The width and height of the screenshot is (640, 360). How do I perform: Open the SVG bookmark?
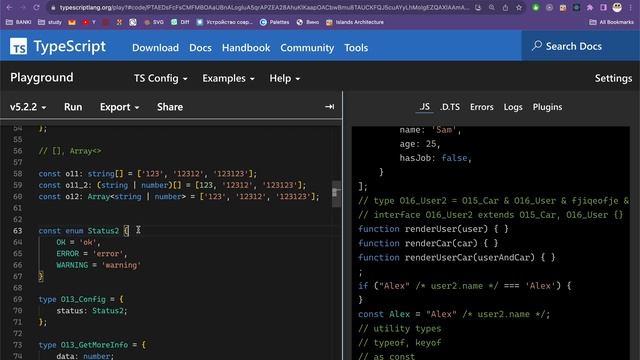point(154,22)
